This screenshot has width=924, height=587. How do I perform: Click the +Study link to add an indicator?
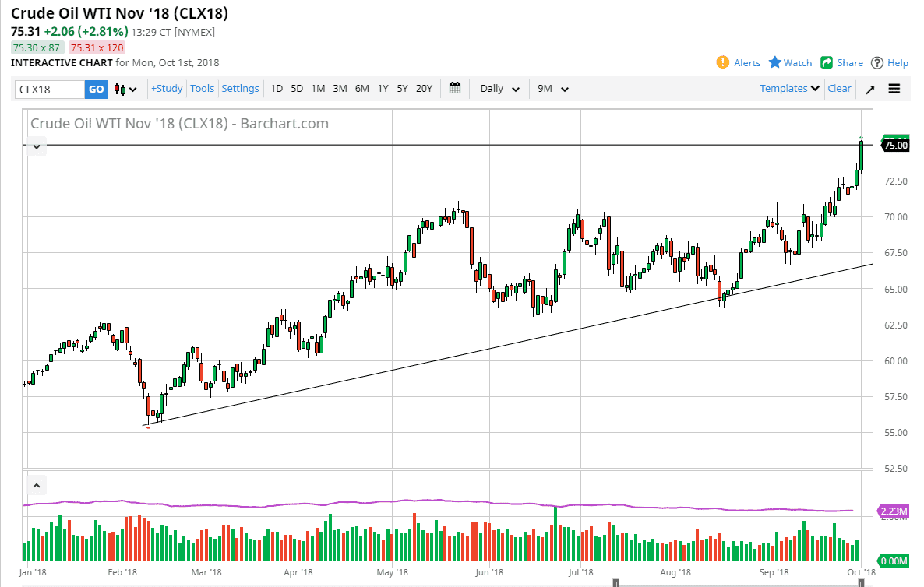(x=167, y=88)
